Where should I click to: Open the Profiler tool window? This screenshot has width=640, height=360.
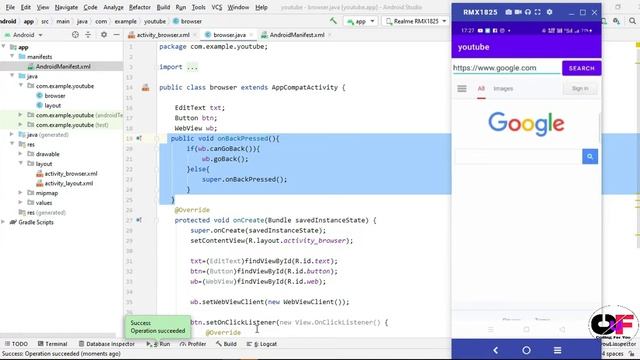pos(193,344)
